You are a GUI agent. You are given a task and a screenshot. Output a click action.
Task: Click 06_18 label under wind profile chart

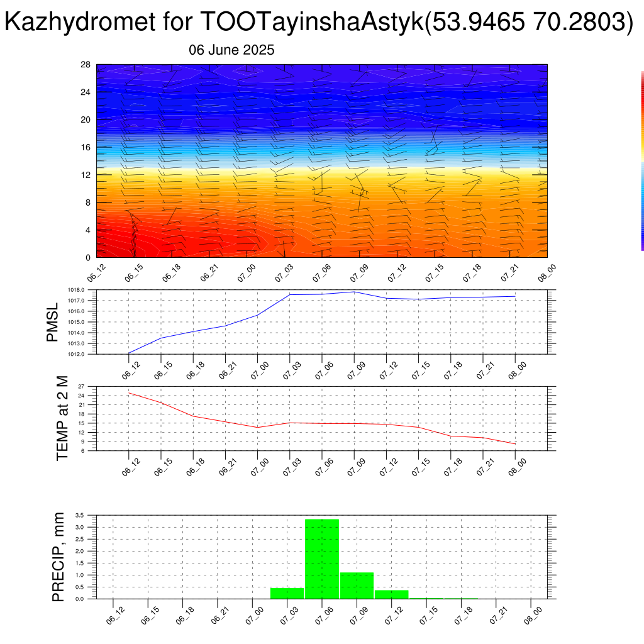coord(172,273)
